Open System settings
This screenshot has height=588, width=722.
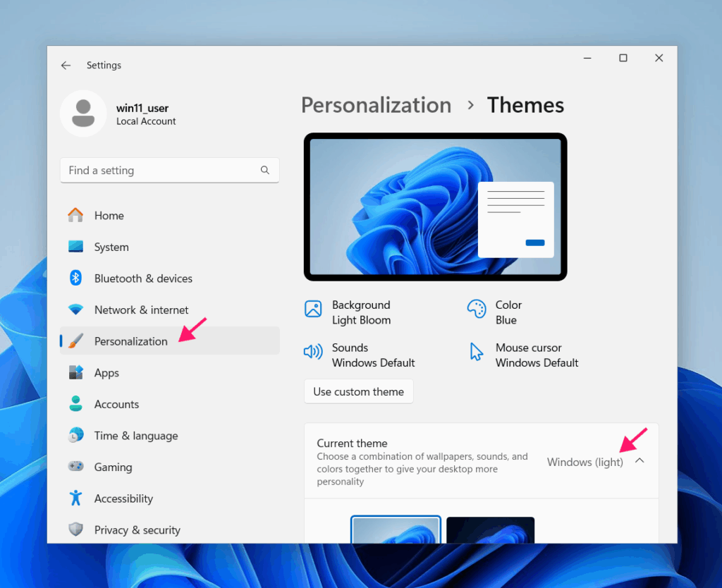coord(169,247)
